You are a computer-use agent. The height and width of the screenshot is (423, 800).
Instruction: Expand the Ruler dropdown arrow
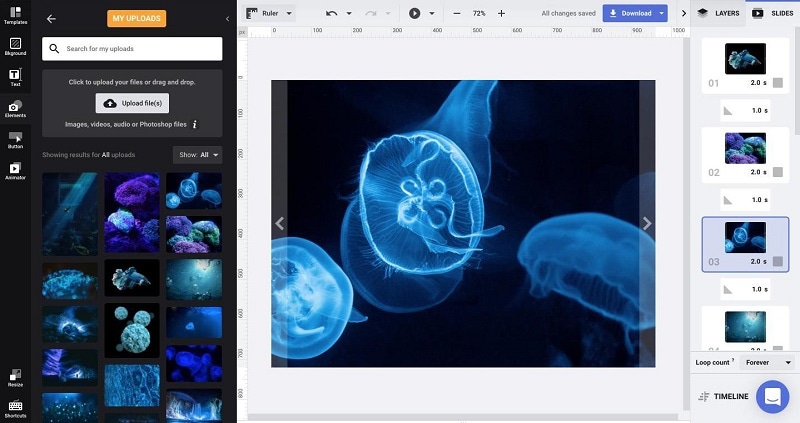point(289,13)
